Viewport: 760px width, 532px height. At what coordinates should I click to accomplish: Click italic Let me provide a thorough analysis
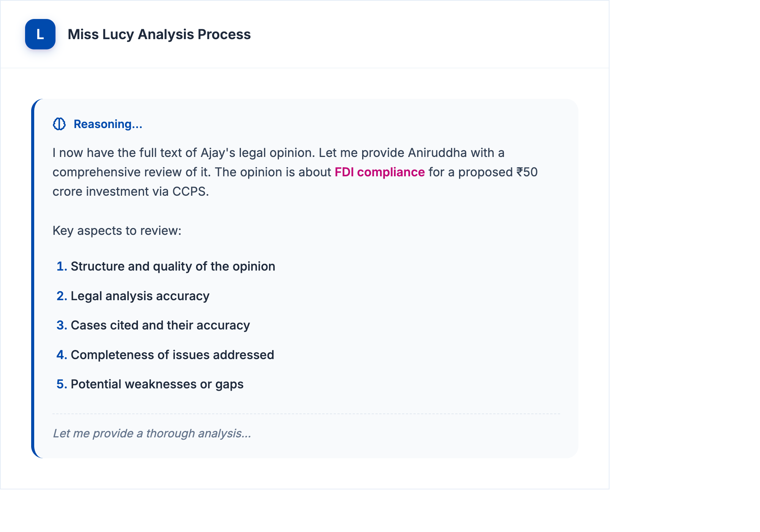coord(152,433)
